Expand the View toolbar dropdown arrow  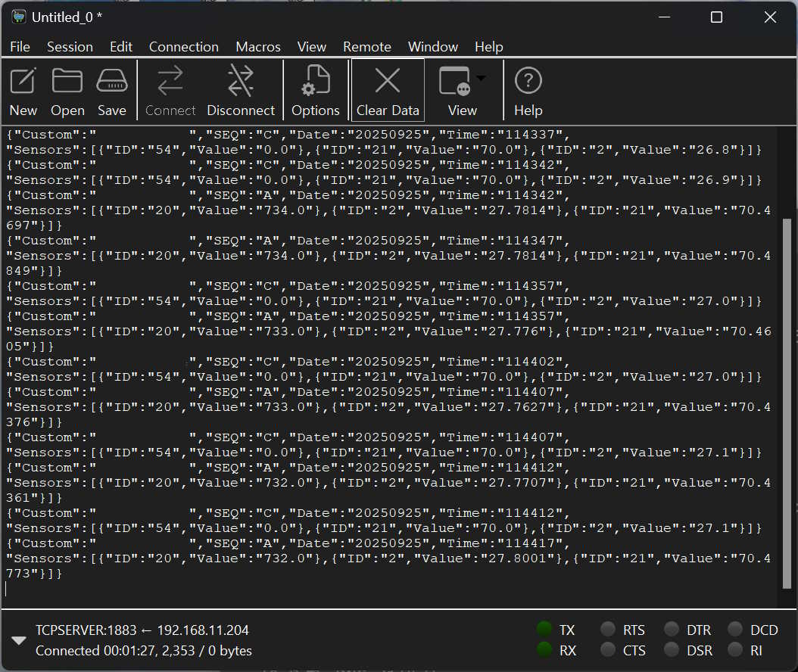click(481, 78)
